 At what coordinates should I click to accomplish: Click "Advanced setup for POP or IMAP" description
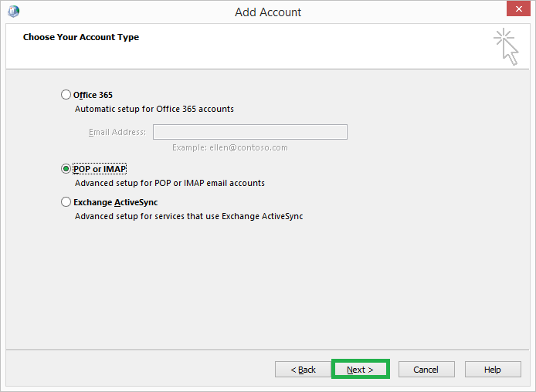pyautogui.click(x=170, y=183)
